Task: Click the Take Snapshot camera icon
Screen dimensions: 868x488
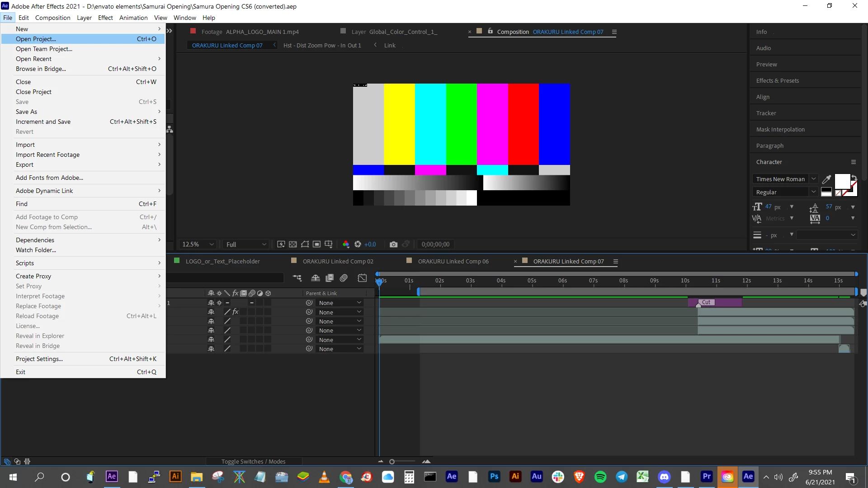Action: (x=393, y=244)
